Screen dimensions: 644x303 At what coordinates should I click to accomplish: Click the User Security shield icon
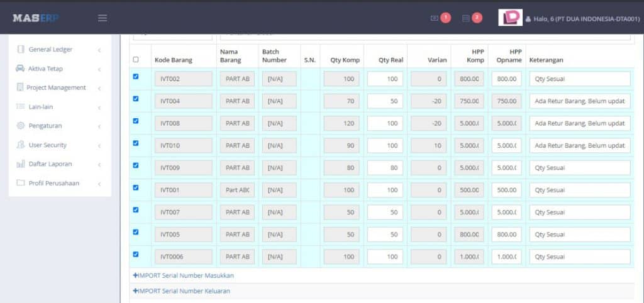[21, 145]
